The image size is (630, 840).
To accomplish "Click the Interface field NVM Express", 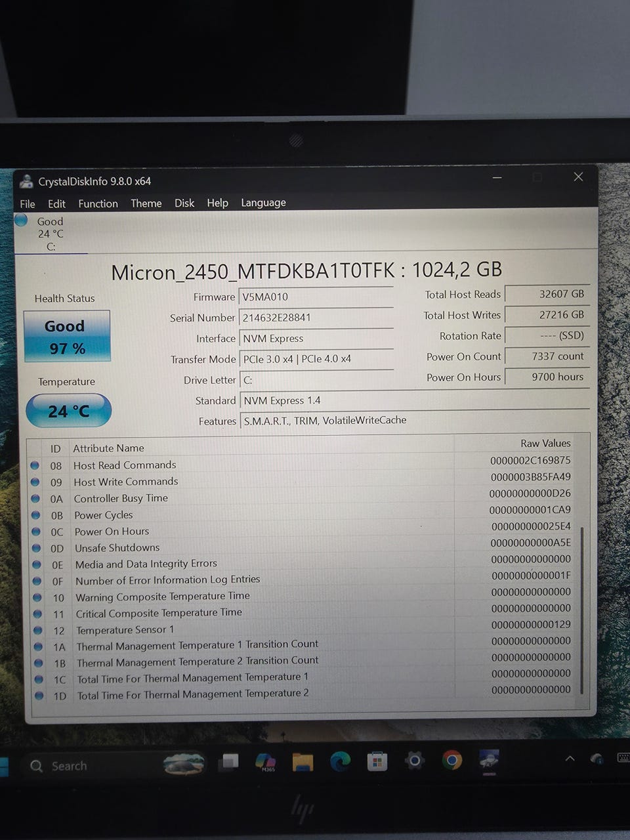I will [316, 339].
